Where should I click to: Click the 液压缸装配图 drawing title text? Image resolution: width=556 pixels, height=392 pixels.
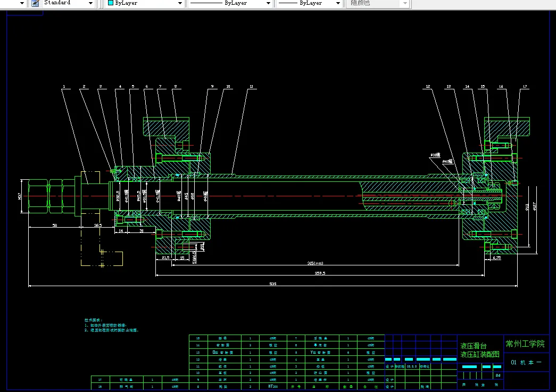click(480, 354)
